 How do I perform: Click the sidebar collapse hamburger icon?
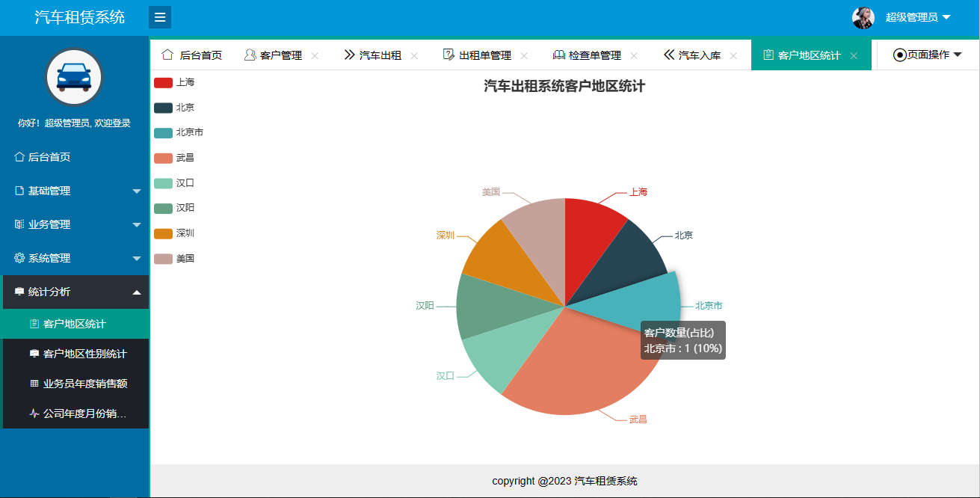(x=159, y=16)
